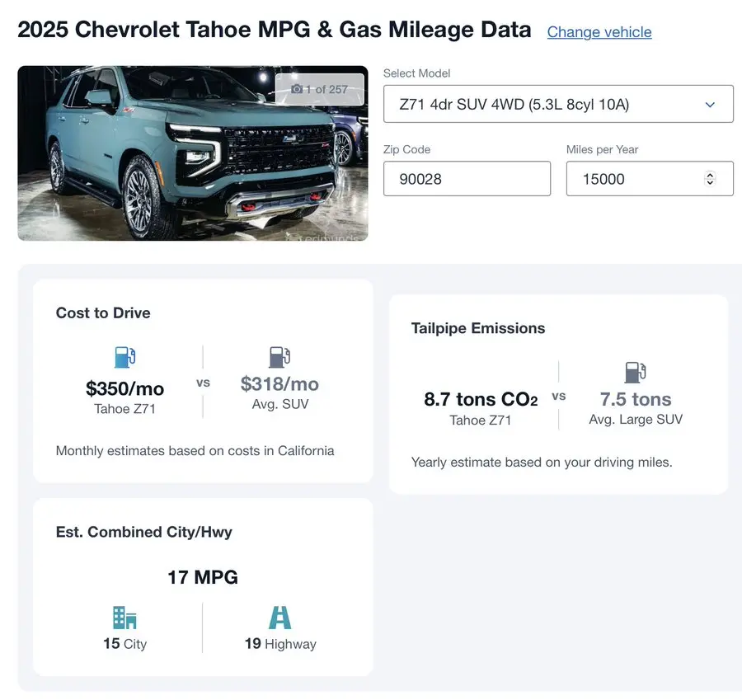Click the City building icon

point(124,618)
